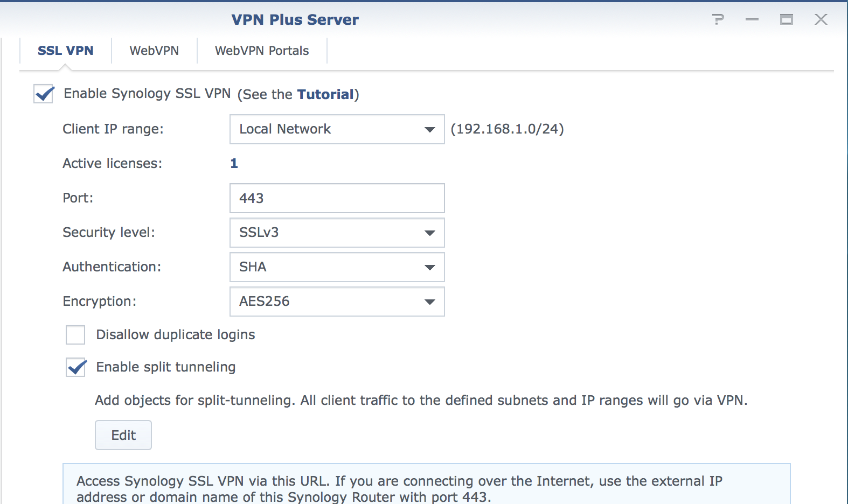848x504 pixels.
Task: Check Disallow duplicate logins
Action: click(75, 334)
